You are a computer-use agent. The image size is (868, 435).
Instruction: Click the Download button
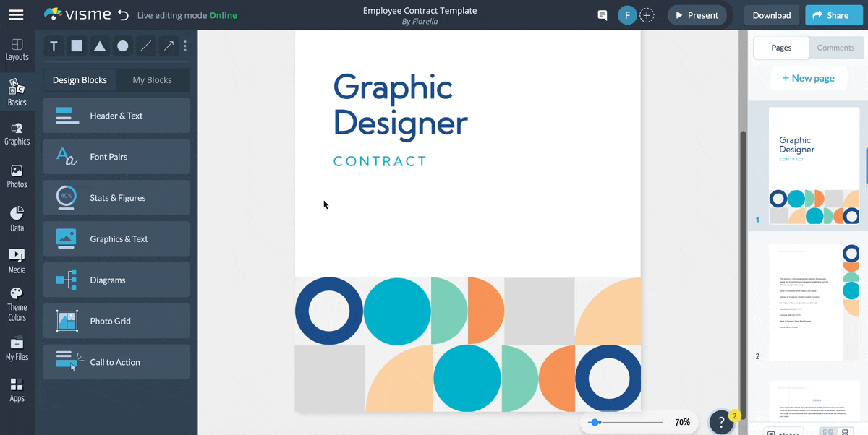tap(771, 14)
